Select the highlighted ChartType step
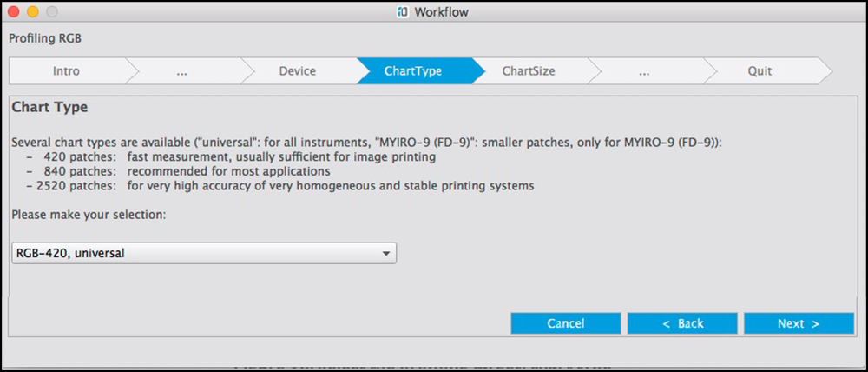Image resolution: width=868 pixels, height=372 pixels. point(413,71)
